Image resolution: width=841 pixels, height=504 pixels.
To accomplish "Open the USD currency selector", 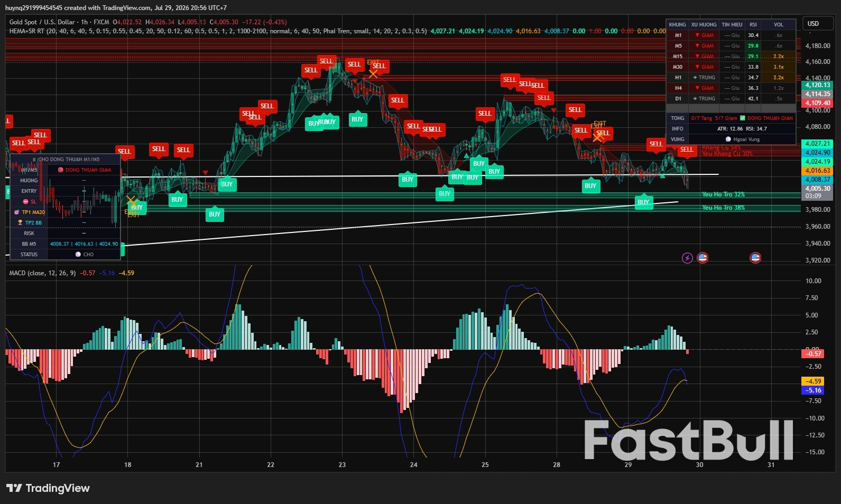I will point(817,23).
